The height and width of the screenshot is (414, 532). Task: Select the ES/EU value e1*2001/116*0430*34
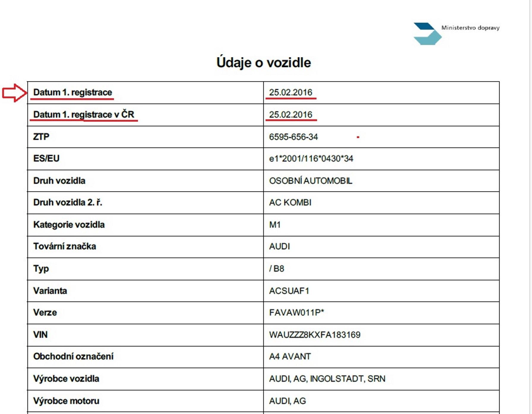tap(311, 159)
